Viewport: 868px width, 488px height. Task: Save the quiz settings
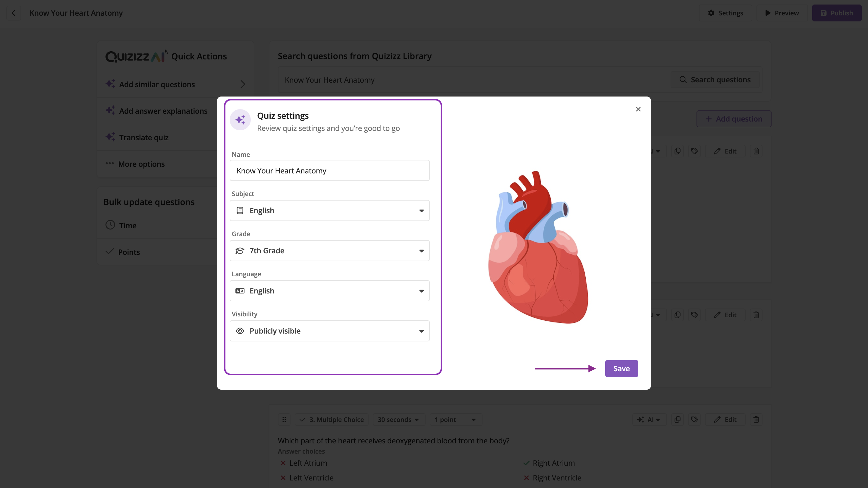[x=621, y=368]
